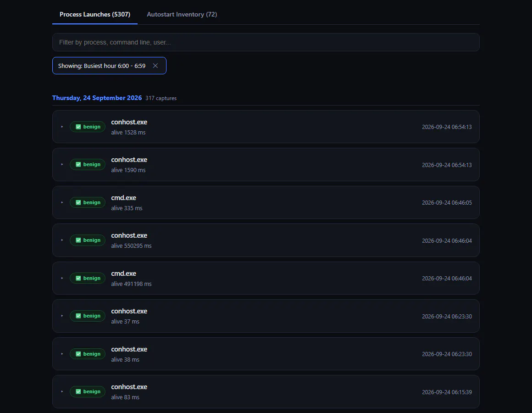The image size is (532, 413).
Task: Click the 06:54:13 timestamp on the 1528 ms row
Action: (x=447, y=127)
